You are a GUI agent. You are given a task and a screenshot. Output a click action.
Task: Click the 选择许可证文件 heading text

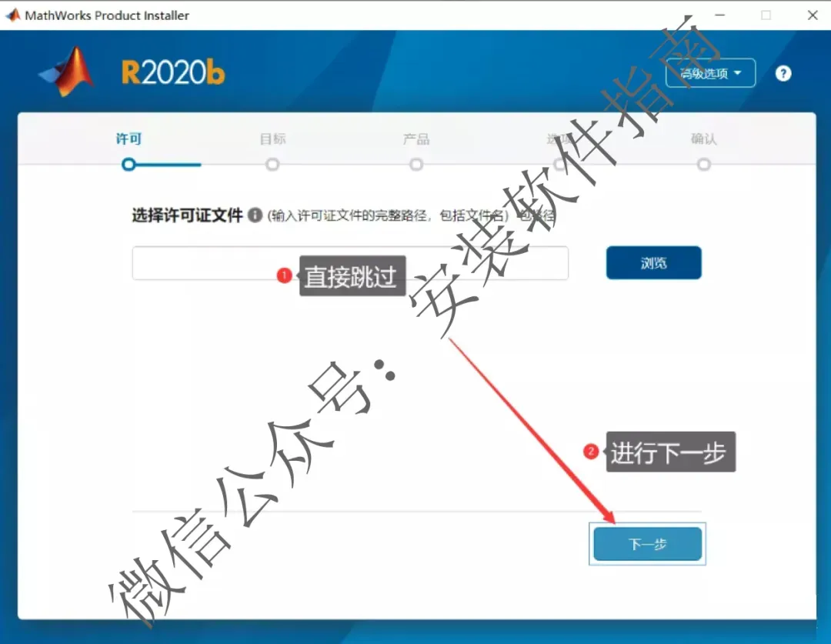pyautogui.click(x=187, y=215)
